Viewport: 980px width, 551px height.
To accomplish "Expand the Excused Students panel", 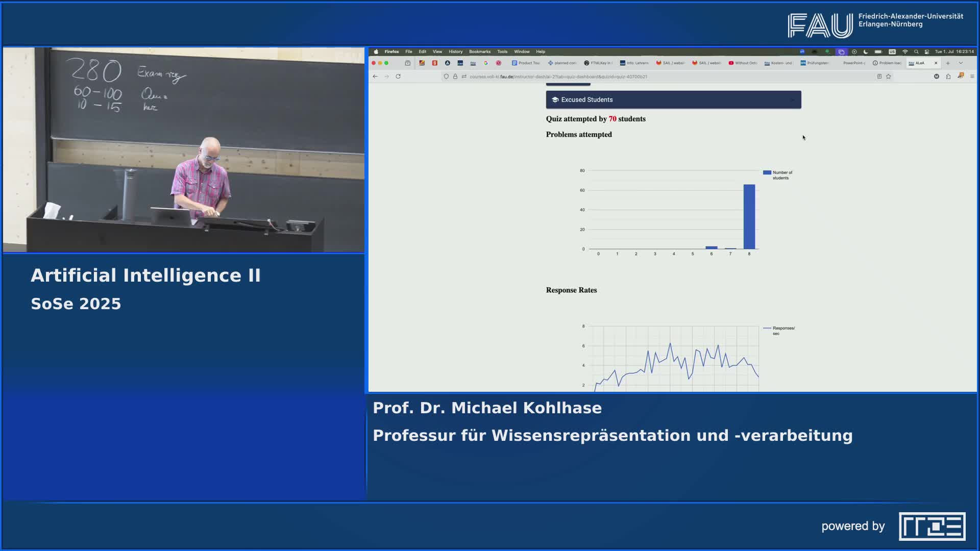I will coord(673,99).
